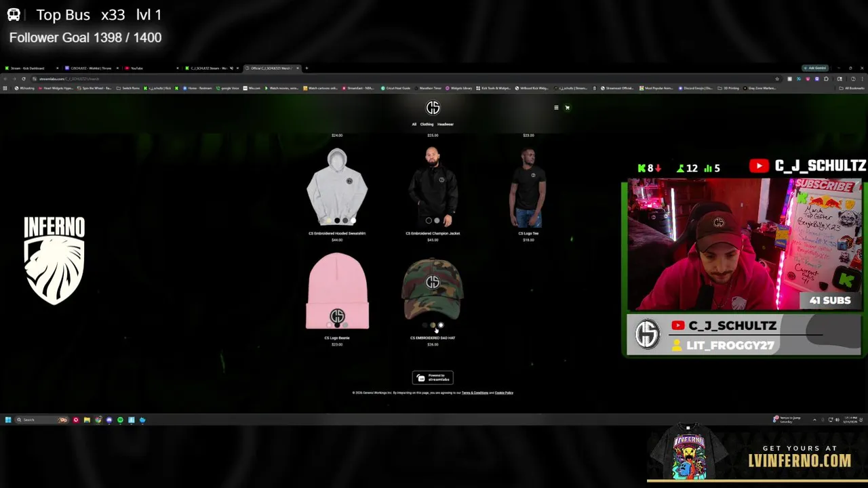Open the hamburger menu beside the cart

[556, 108]
